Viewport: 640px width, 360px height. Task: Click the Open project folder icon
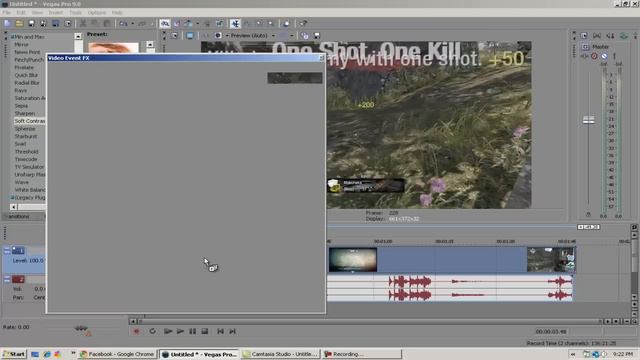[x=19, y=24]
